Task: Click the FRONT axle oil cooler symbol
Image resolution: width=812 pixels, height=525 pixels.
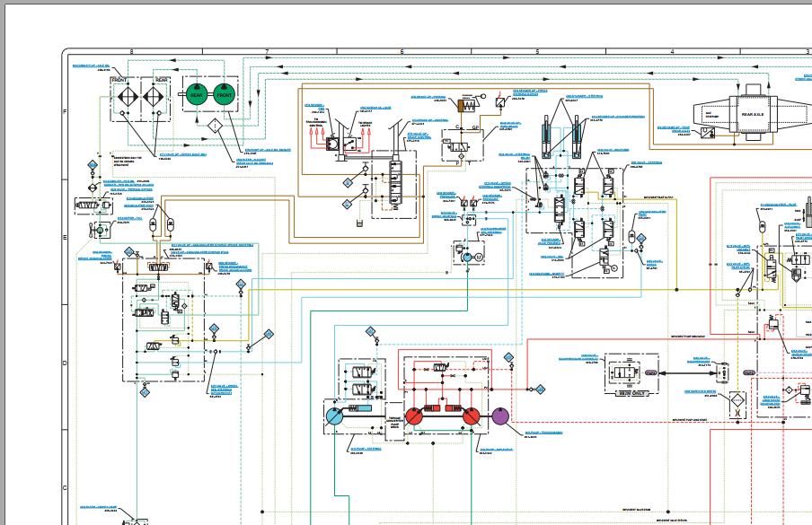Action: (x=127, y=97)
